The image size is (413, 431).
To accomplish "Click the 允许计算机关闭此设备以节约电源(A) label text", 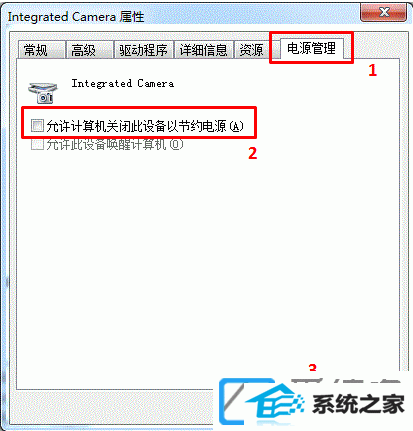I will click(145, 126).
